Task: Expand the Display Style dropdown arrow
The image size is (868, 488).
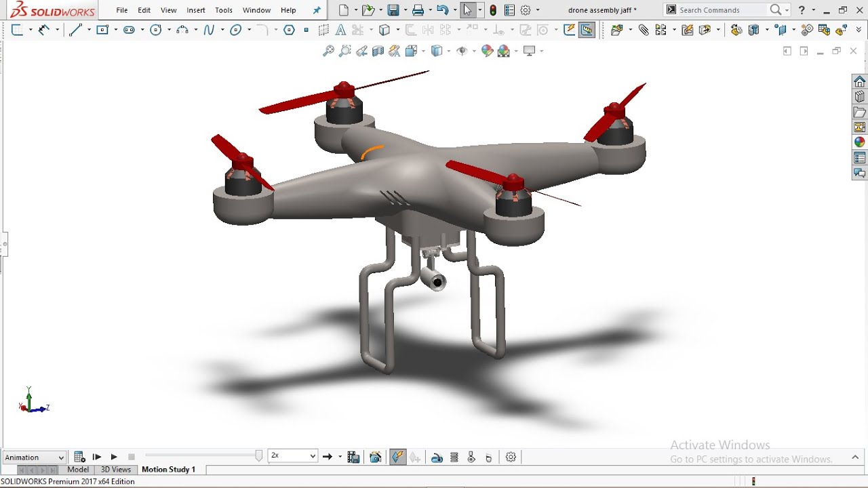Action: 448,51
